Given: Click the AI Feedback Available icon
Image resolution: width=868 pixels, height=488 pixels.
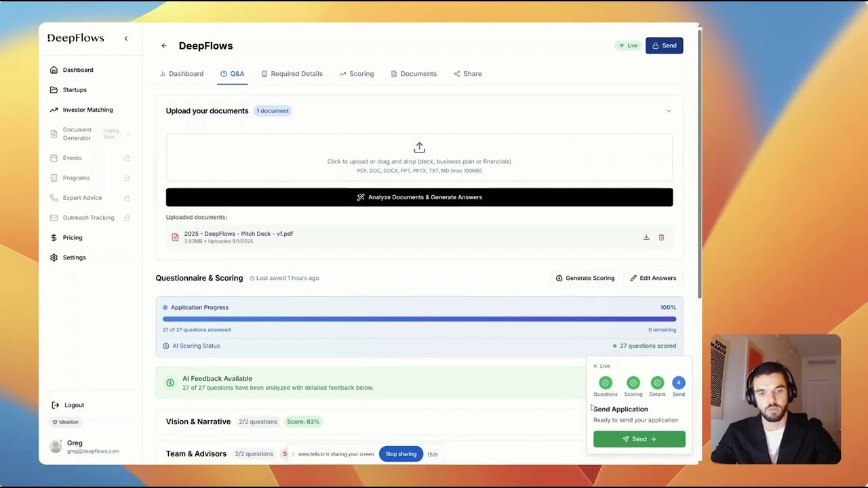Looking at the screenshot, I should click(170, 383).
